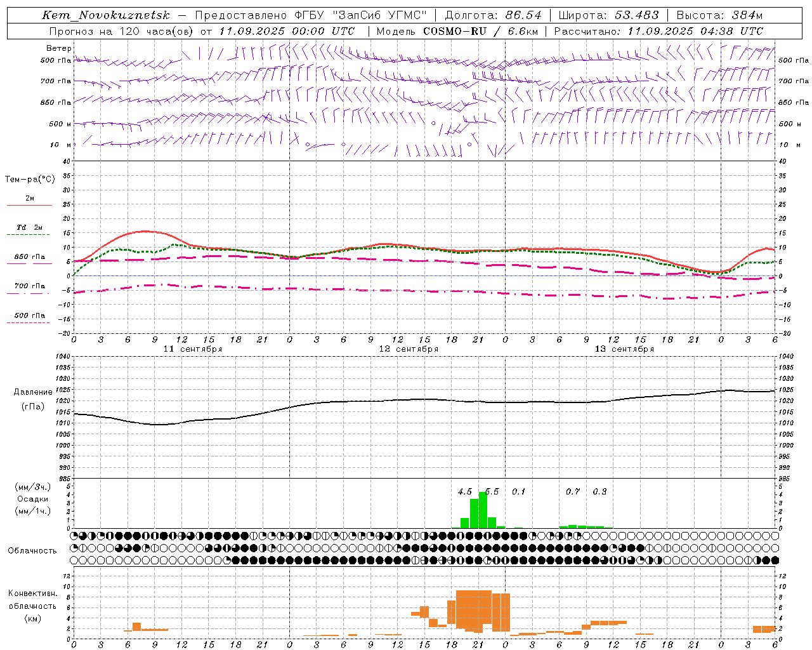Select the ФГБУ "ЗапСиб УГМС" provider text
Screen dimensions: 812x650
361,15
